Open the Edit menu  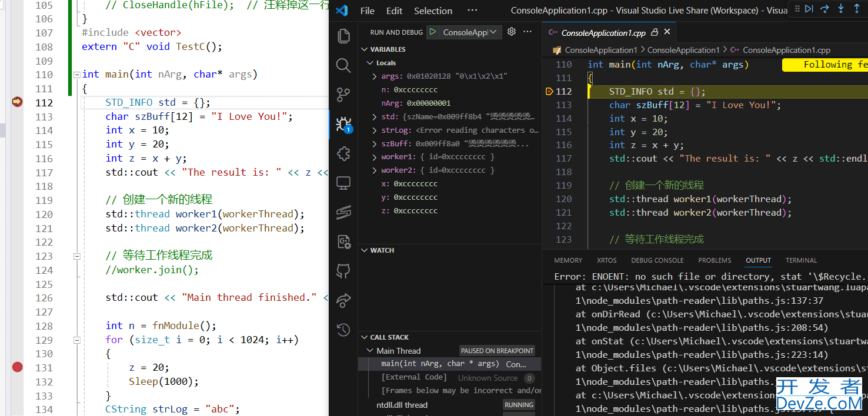[x=395, y=11]
